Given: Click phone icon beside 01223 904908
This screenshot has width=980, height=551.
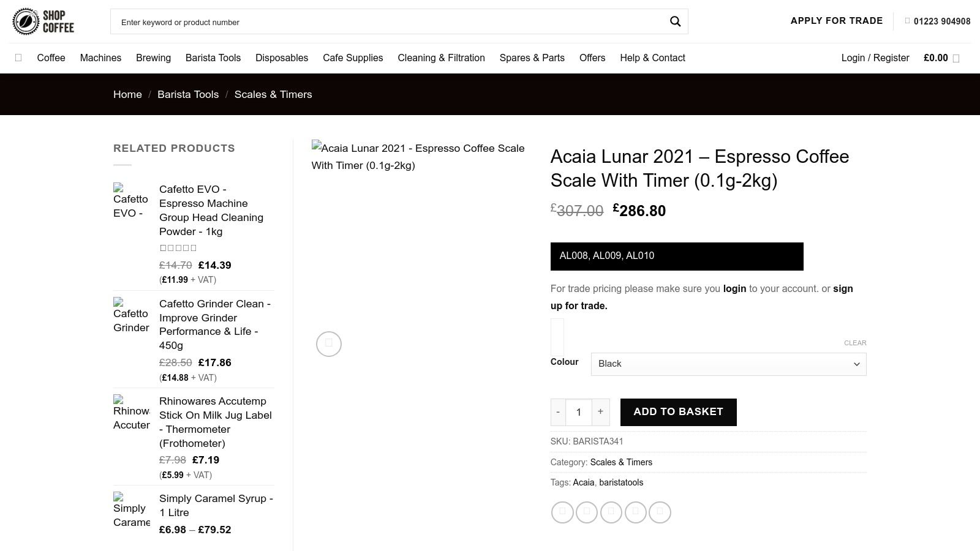Looking at the screenshot, I should (x=907, y=21).
